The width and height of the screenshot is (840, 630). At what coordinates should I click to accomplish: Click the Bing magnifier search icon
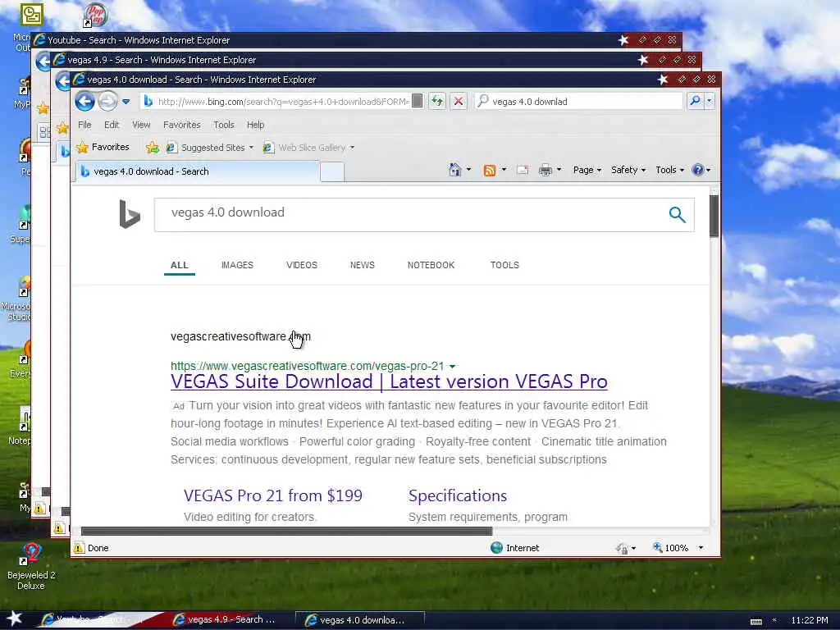pos(677,215)
